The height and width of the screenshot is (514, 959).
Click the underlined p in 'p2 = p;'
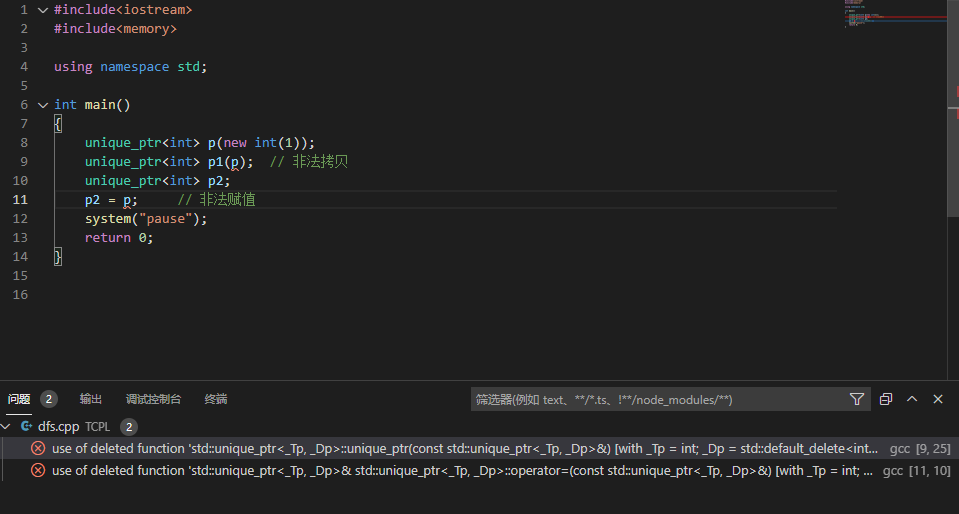tap(127, 200)
